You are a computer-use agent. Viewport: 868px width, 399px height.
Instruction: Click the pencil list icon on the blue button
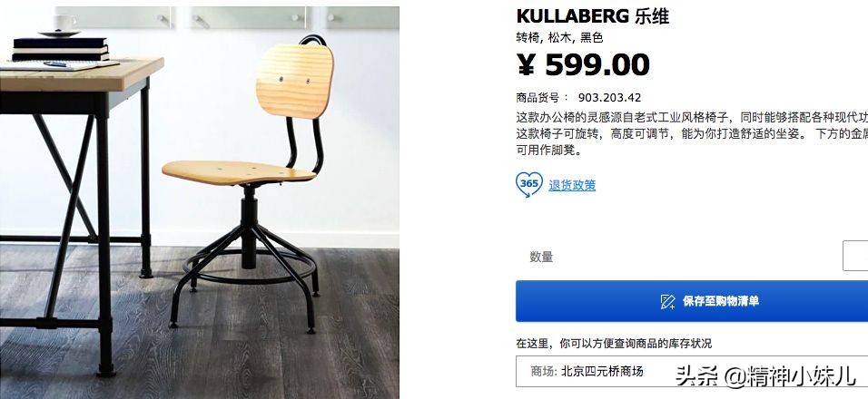(667, 301)
